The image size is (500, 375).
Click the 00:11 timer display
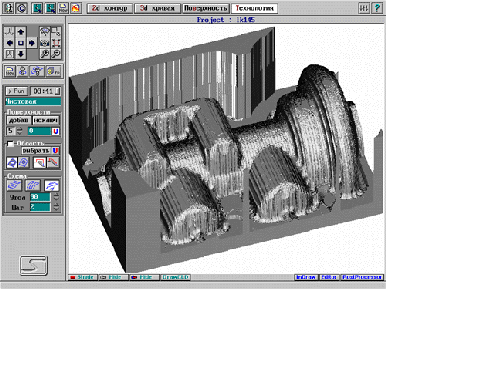click(x=46, y=91)
